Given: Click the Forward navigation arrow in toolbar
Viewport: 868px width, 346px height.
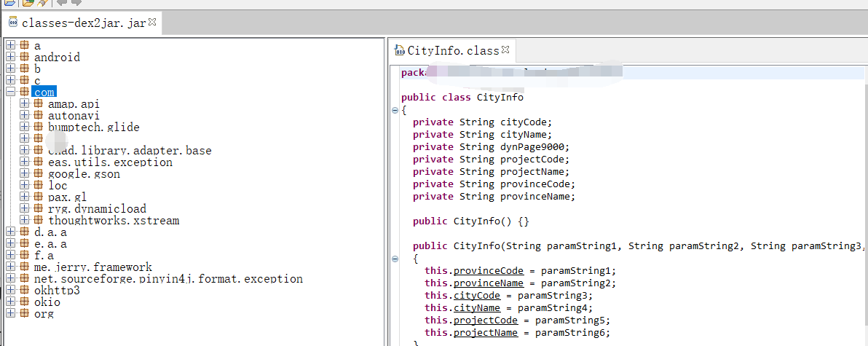Looking at the screenshot, I should pos(76,2).
